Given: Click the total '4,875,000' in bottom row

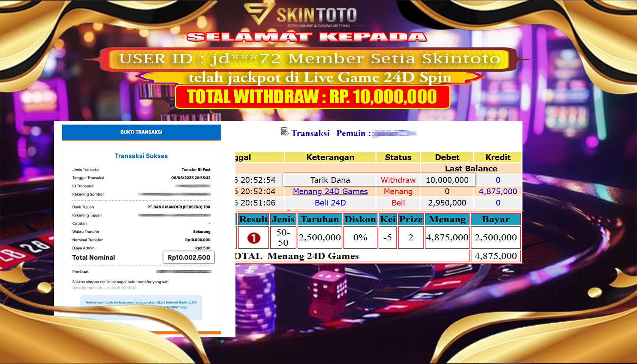Looking at the screenshot, I should click(x=496, y=256).
